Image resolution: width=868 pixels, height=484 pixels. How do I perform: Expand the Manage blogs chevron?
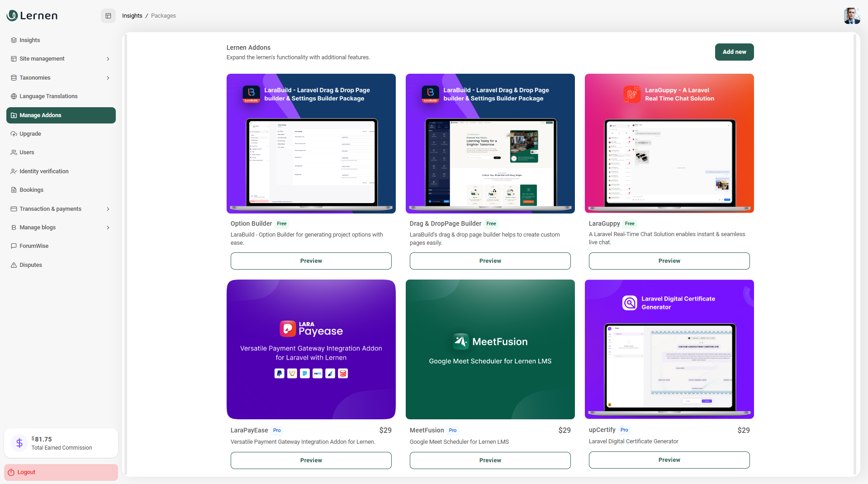[108, 228]
